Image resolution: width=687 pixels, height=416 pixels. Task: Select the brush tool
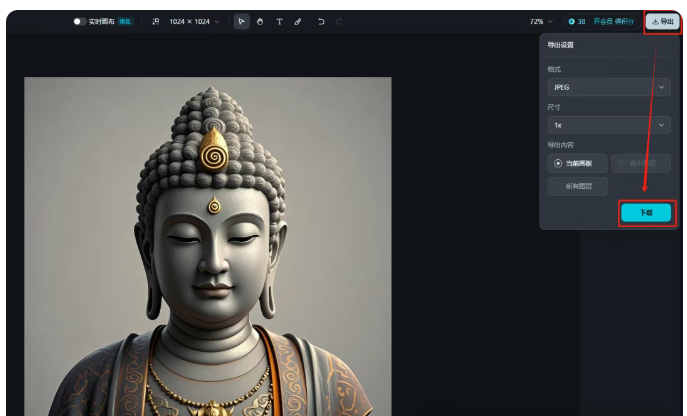297,21
